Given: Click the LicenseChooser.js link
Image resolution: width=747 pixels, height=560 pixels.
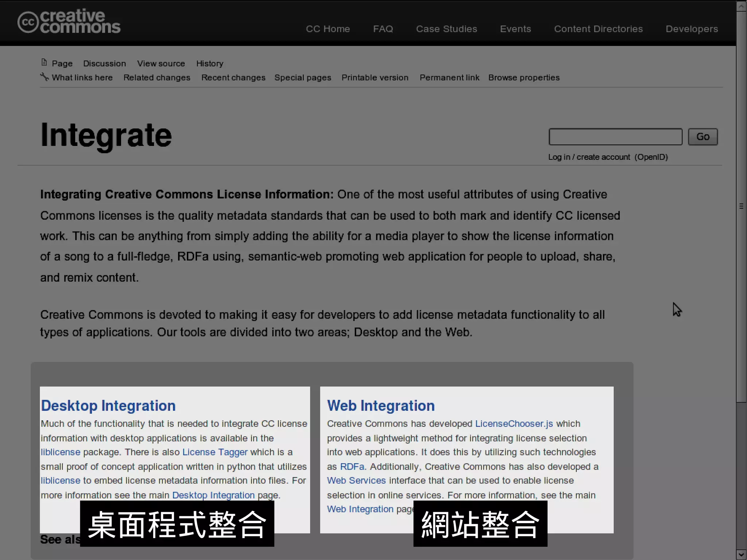Looking at the screenshot, I should point(514,424).
